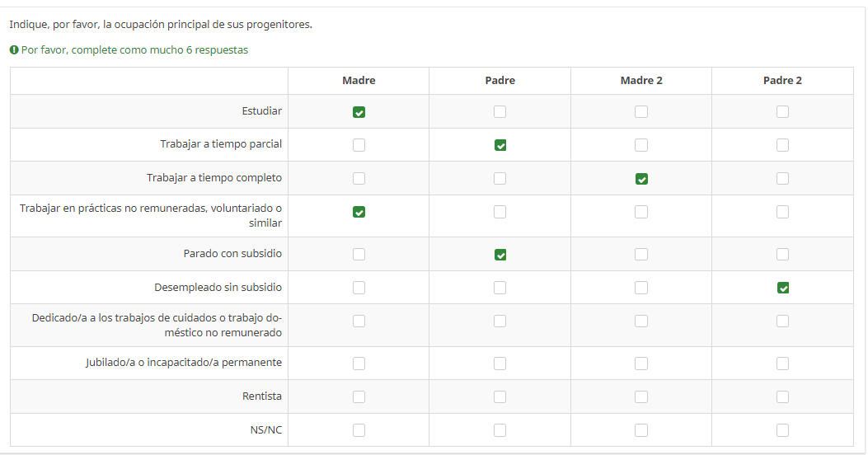The image size is (868, 455).
Task: Uncheck Parado con subsidio for Padre
Action: (500, 255)
